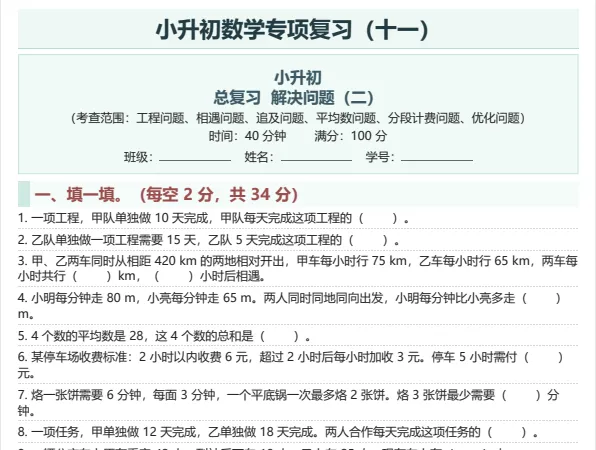
Task: Click the section heading 一、填一填
Action: point(166,194)
